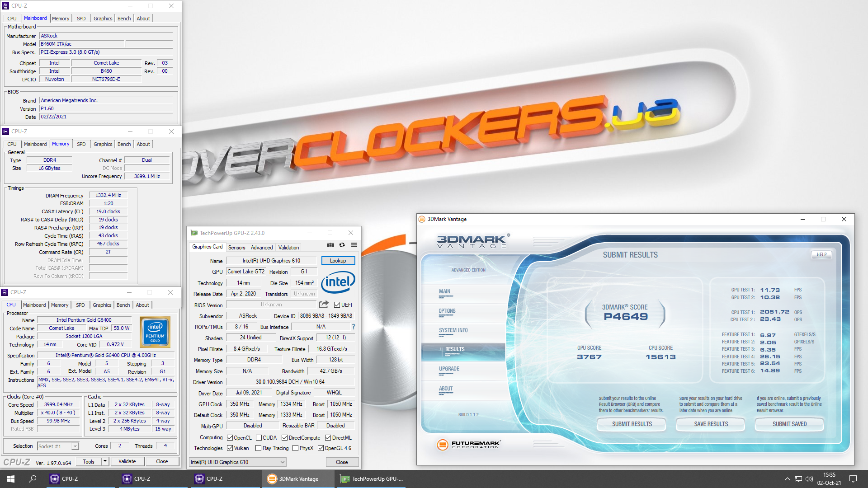
Task: Open Bench tab in bottom CPU-Z window
Action: coord(123,305)
